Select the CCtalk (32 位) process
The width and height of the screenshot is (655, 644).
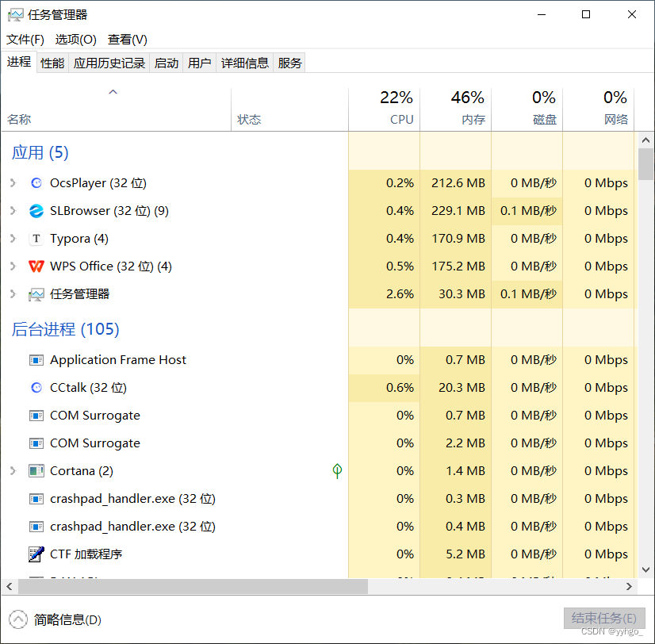click(x=320, y=387)
